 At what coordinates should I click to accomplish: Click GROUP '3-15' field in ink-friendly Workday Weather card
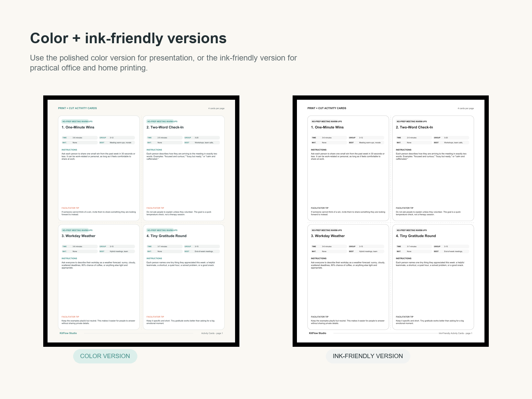click(366, 246)
